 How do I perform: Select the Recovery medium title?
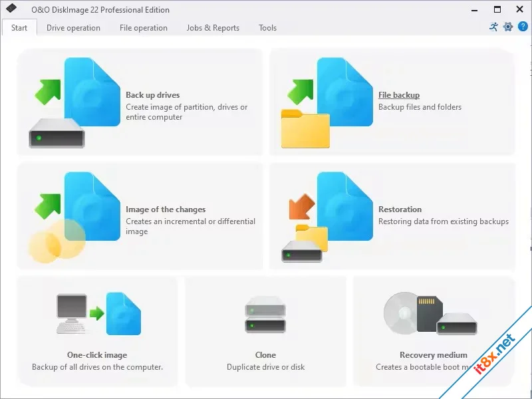point(434,355)
